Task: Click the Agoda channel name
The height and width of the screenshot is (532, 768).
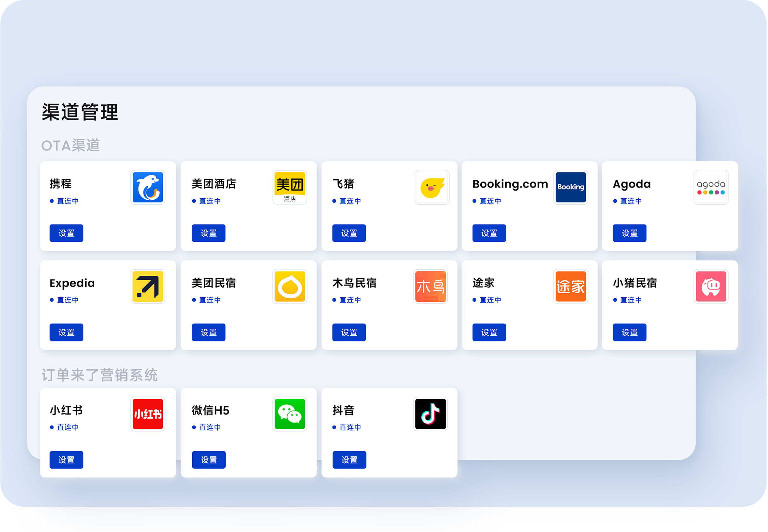Action: pyautogui.click(x=632, y=184)
